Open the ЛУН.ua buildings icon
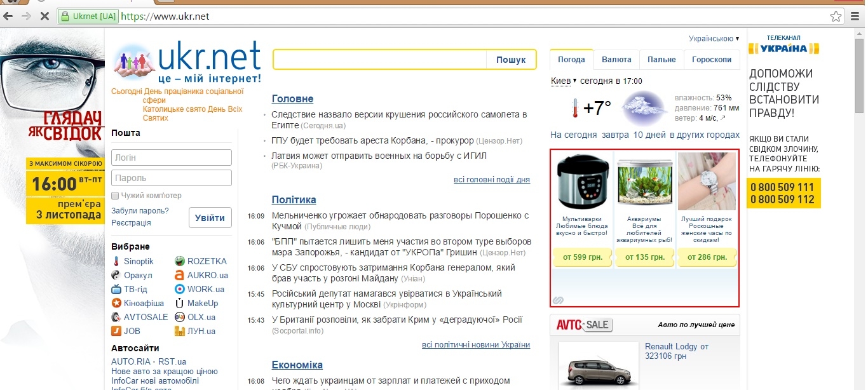This screenshot has width=868, height=390. 180,331
